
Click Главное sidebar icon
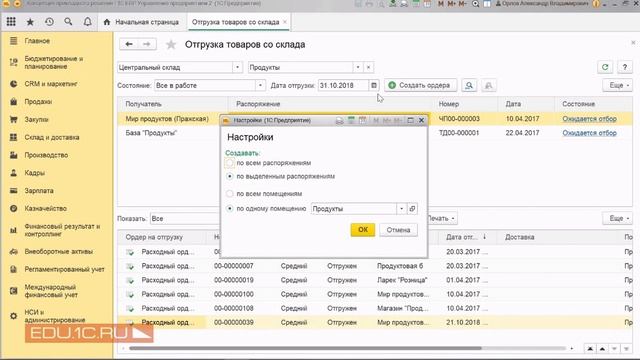click(x=13, y=41)
